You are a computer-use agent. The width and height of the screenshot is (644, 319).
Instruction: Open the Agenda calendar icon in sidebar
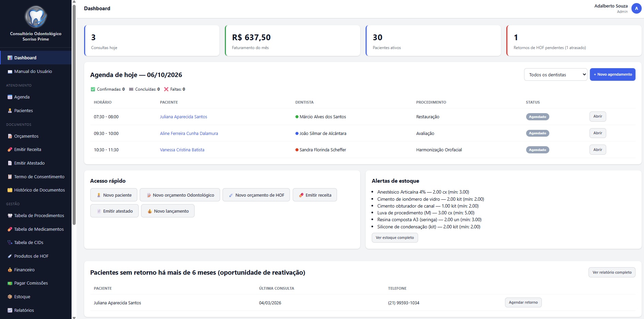10,97
